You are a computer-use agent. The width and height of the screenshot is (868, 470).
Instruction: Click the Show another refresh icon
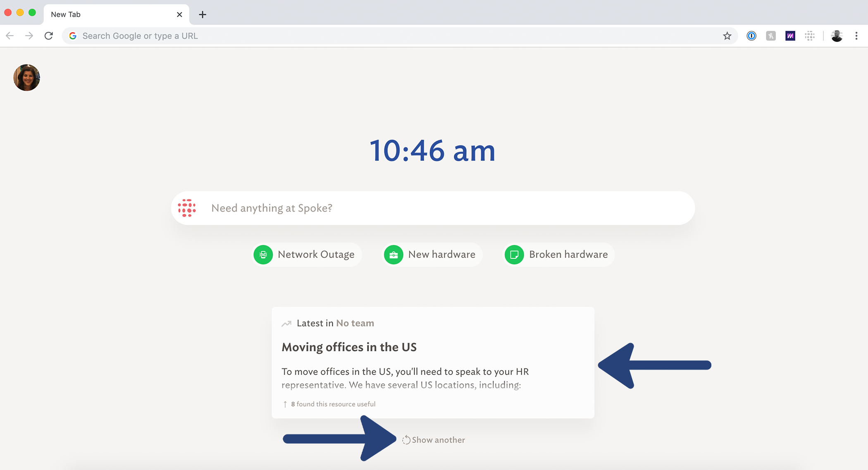click(x=406, y=440)
